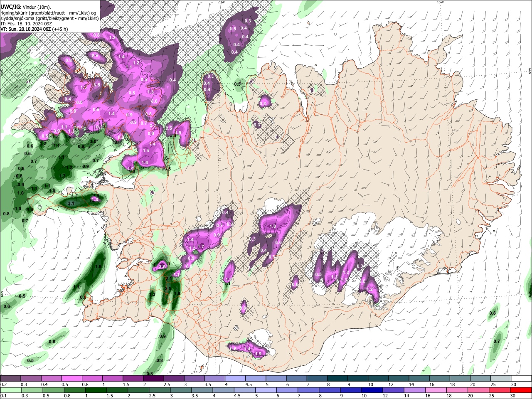Click the pale gray 25 swatch on snow scale

pyautogui.click(x=501, y=379)
